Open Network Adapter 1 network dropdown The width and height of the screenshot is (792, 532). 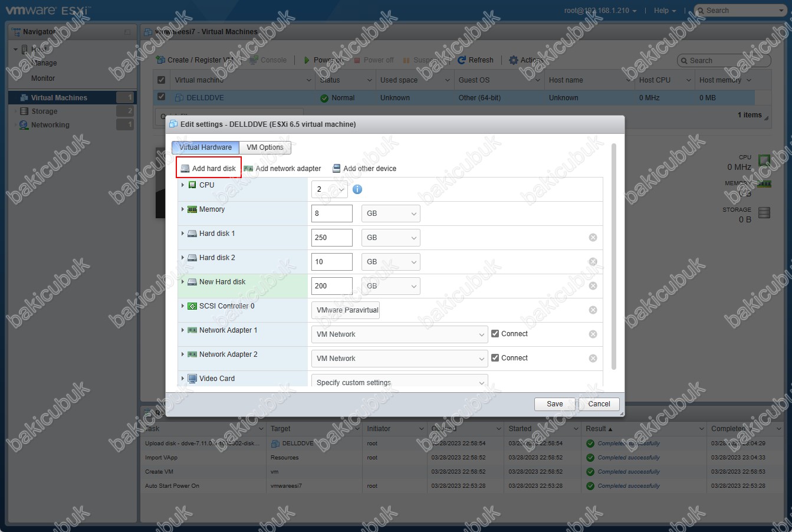pyautogui.click(x=400, y=334)
